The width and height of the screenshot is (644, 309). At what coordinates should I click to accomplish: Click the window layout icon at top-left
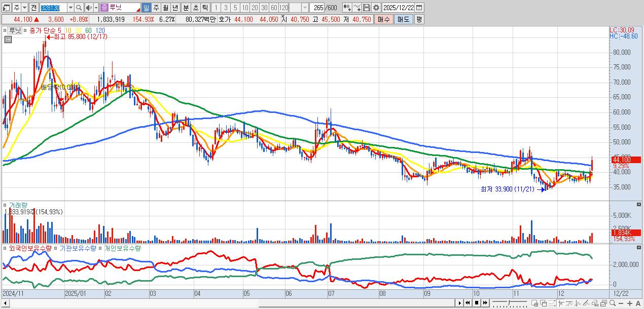(x=6, y=8)
